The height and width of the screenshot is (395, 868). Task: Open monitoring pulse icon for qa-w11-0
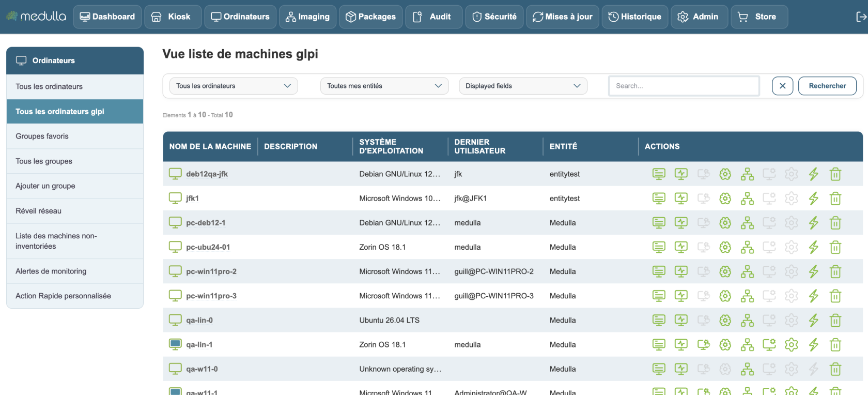[681, 369]
